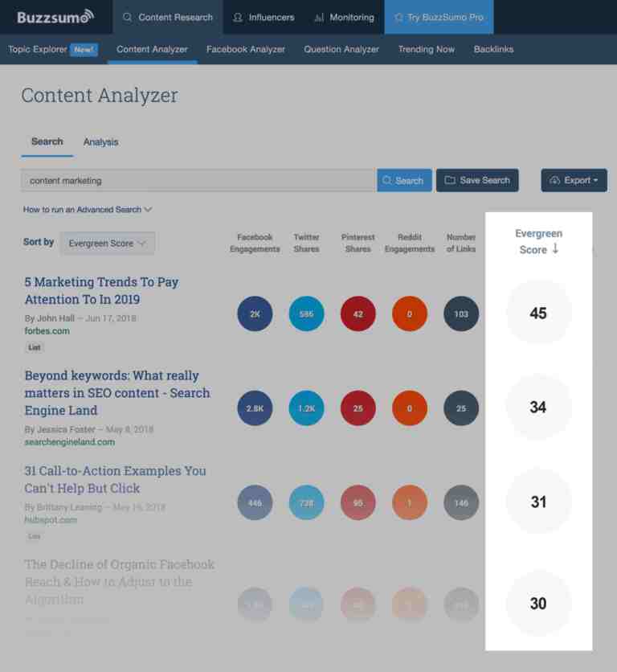Open the Influencers menu
Screen dimensions: 617x672
[x=264, y=17]
